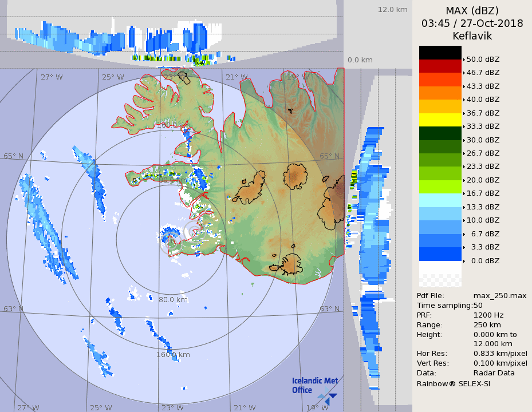Image resolution: width=532 pixels, height=412 pixels.
Task: Select the red 46.7 dBZ legend swatch
Action: [440, 66]
